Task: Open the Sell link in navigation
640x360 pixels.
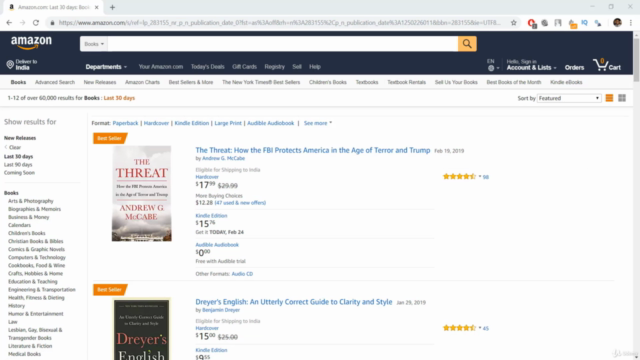Action: [297, 67]
